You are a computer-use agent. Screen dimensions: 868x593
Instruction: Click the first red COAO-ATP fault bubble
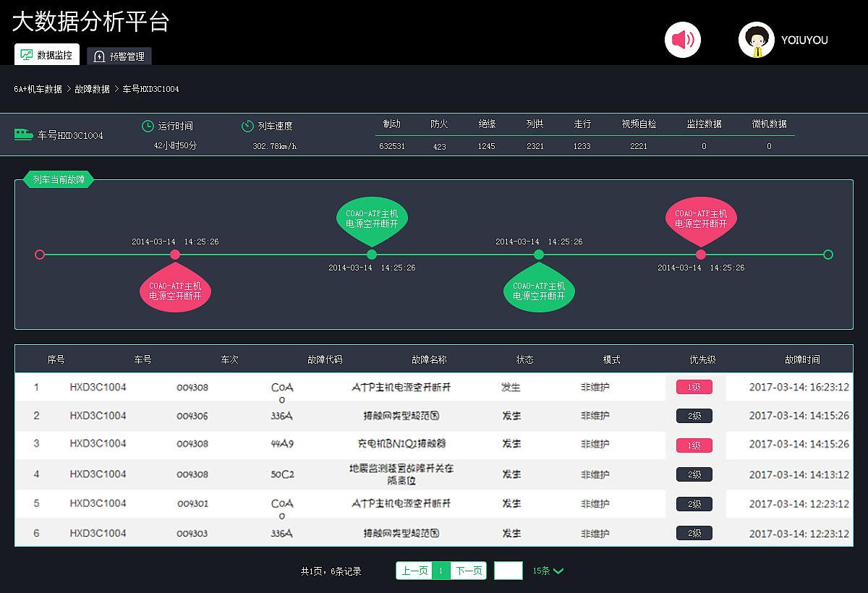point(175,289)
